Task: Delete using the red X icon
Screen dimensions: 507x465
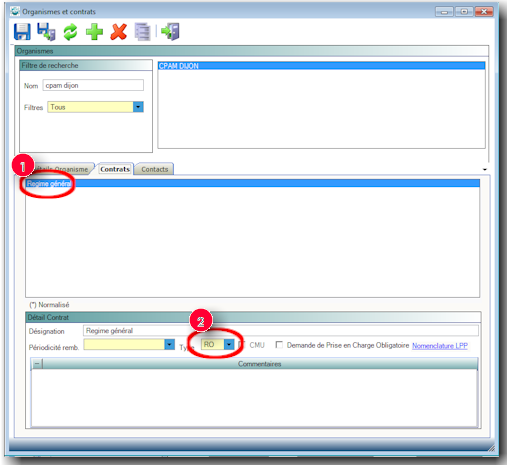Action: coord(119,32)
